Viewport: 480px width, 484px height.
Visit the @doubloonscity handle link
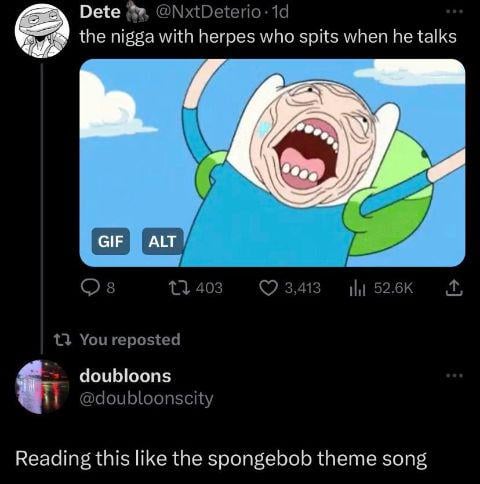coord(146,398)
